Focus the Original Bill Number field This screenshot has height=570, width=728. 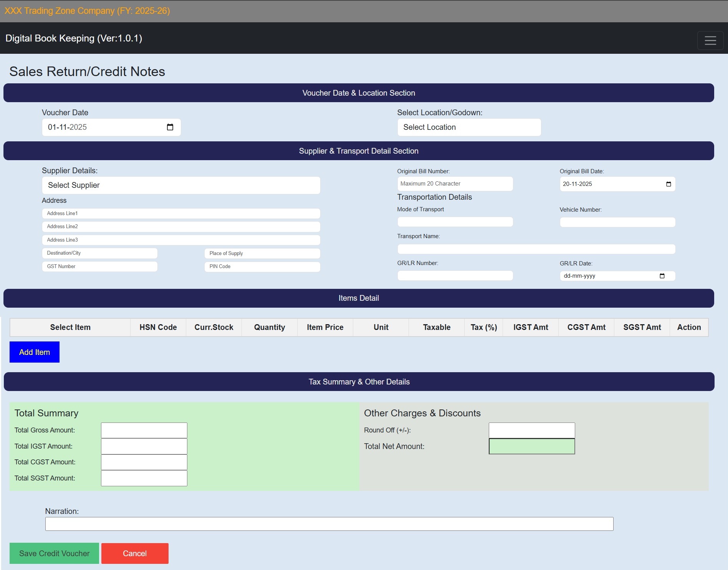point(455,184)
